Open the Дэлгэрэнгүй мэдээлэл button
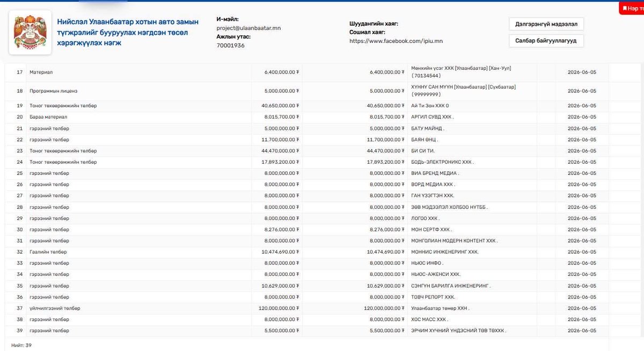 pyautogui.click(x=546, y=24)
